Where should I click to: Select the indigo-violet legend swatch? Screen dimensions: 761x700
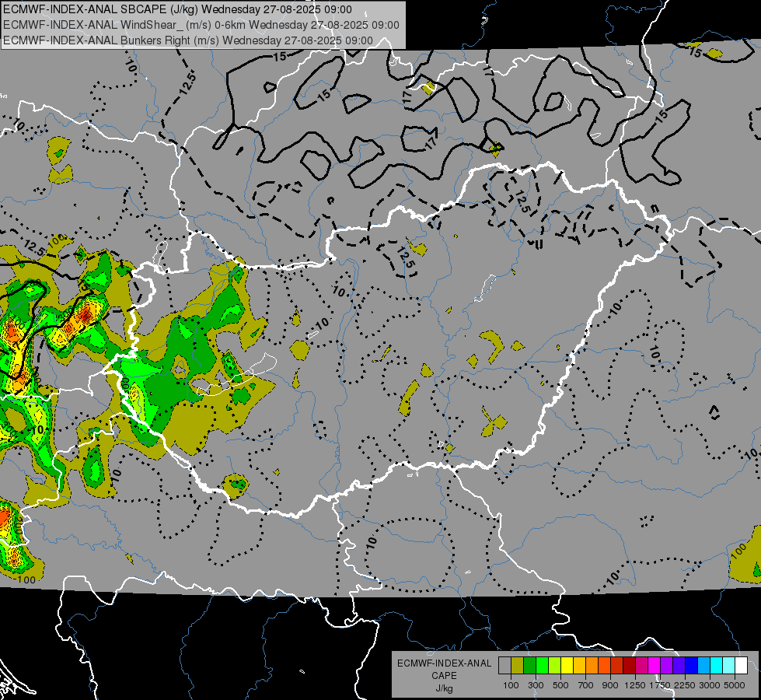click(679, 666)
